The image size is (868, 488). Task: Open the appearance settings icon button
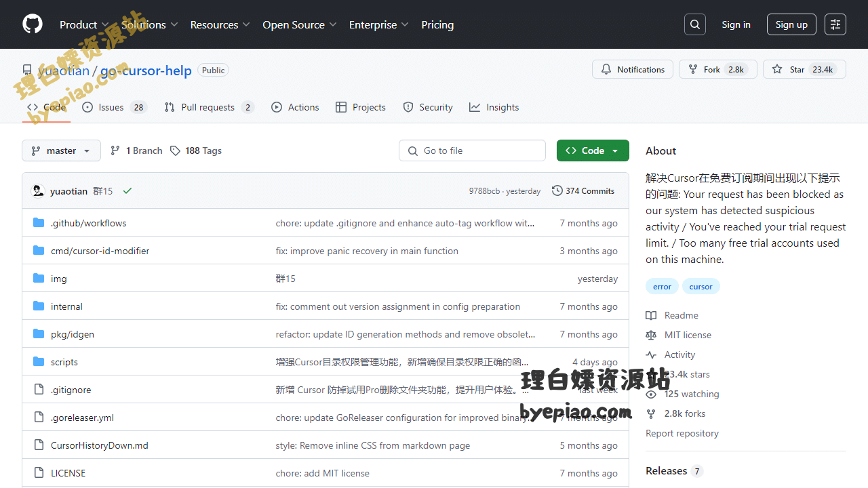(835, 24)
